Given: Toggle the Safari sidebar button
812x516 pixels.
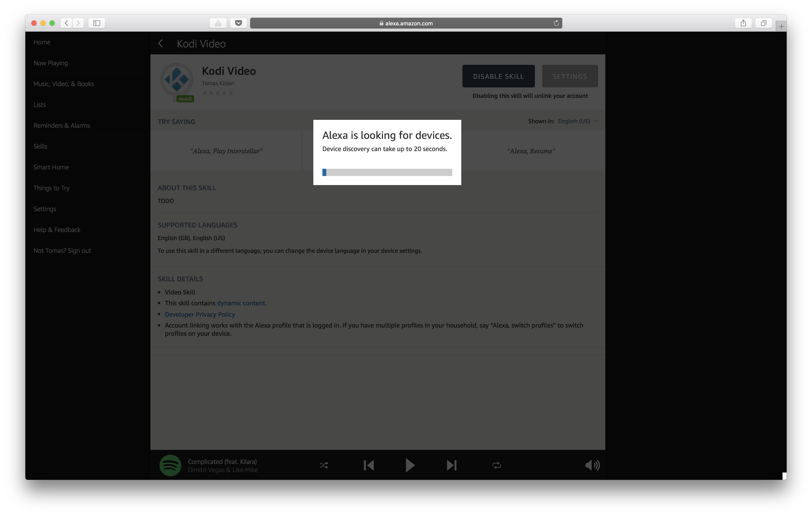Looking at the screenshot, I should pos(97,23).
